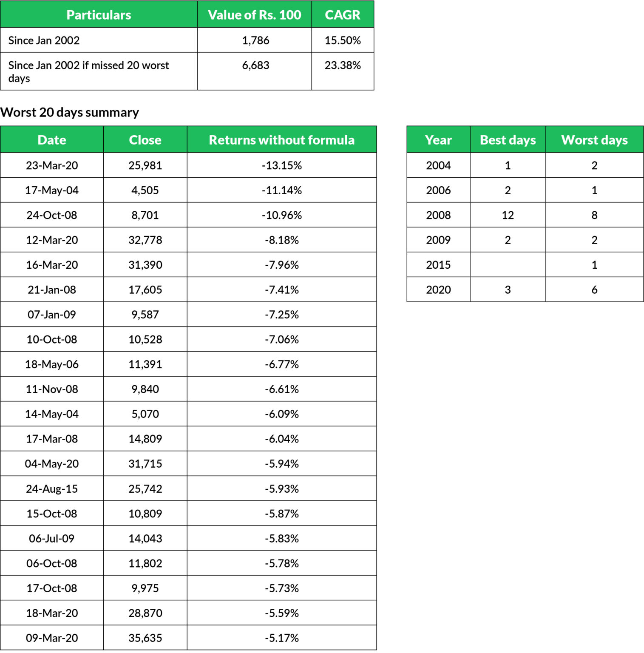Click the 23.38% CAGR cell
The width and height of the screenshot is (644, 653).
(x=342, y=65)
